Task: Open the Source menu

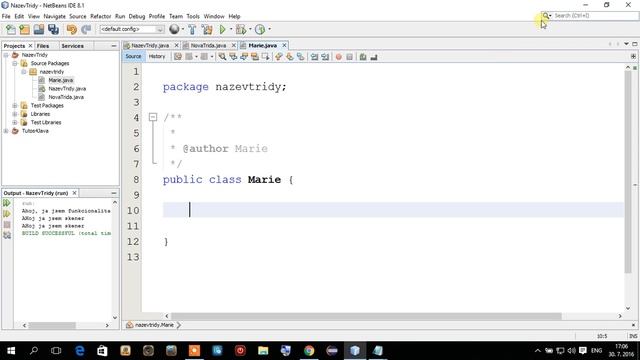Action: coord(78,16)
